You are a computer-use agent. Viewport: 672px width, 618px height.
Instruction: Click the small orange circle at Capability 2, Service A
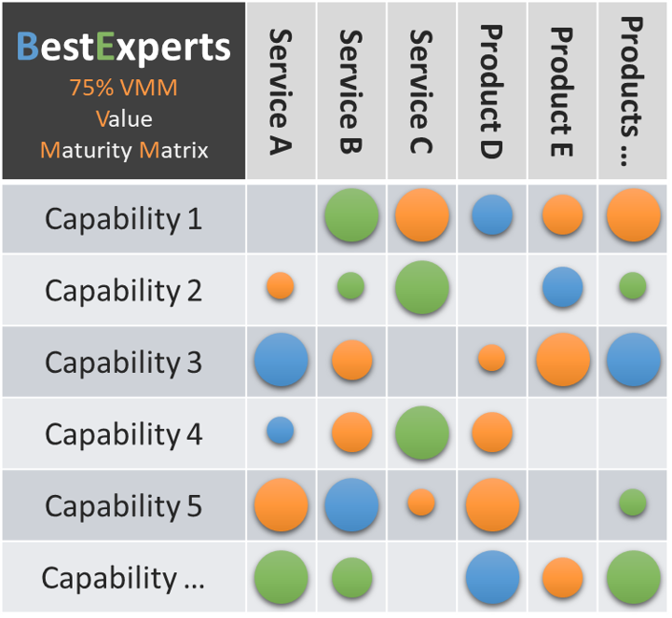[280, 286]
